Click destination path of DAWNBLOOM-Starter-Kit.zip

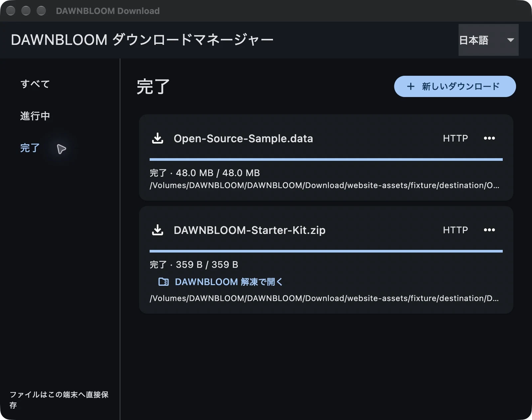(x=325, y=298)
